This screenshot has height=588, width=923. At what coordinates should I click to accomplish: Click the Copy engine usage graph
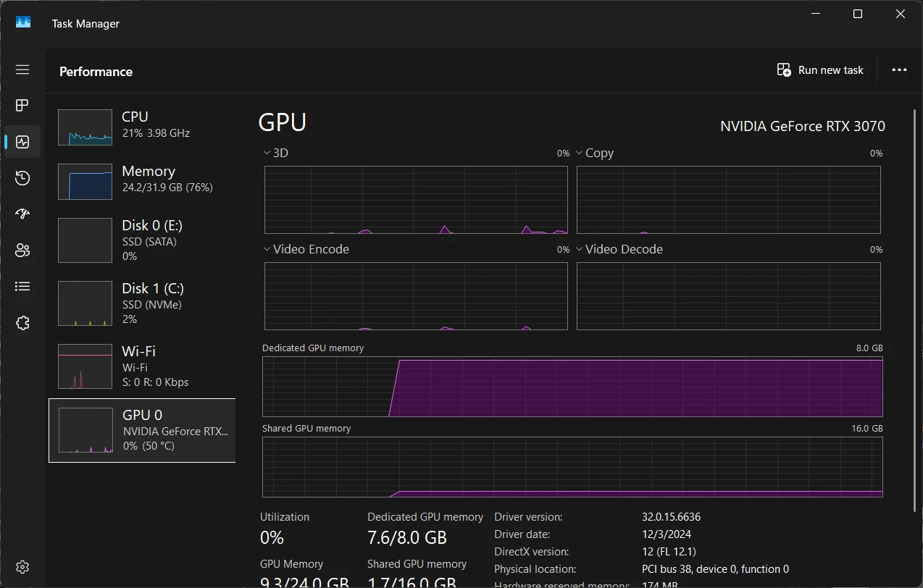[729, 200]
